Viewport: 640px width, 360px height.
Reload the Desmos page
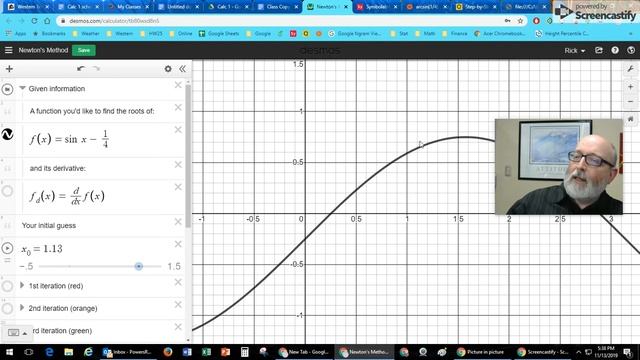click(x=34, y=20)
